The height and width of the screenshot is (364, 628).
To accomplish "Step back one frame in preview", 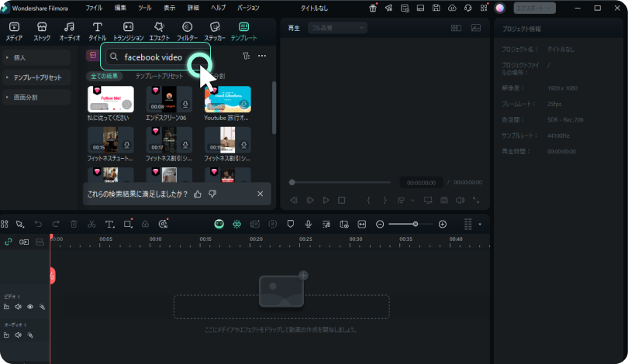I will click(x=294, y=200).
